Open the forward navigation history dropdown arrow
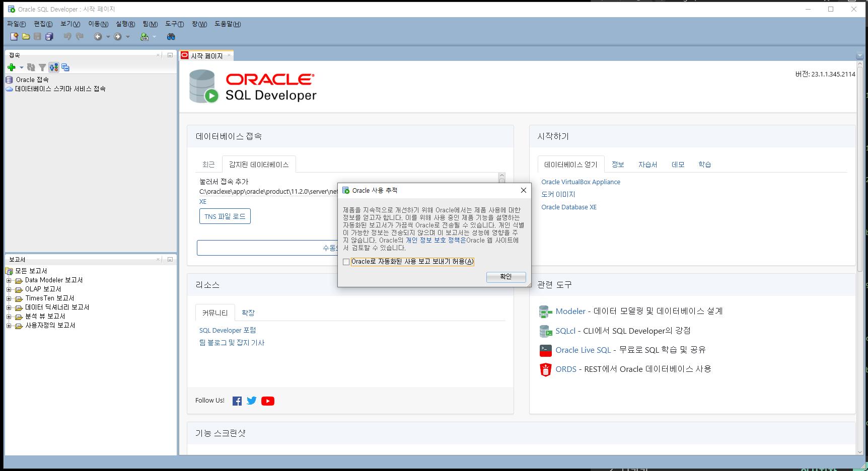The image size is (868, 471). pyautogui.click(x=128, y=37)
